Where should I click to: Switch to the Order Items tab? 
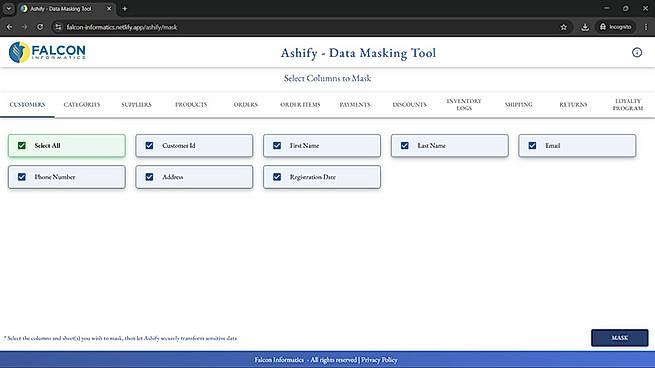(x=300, y=104)
